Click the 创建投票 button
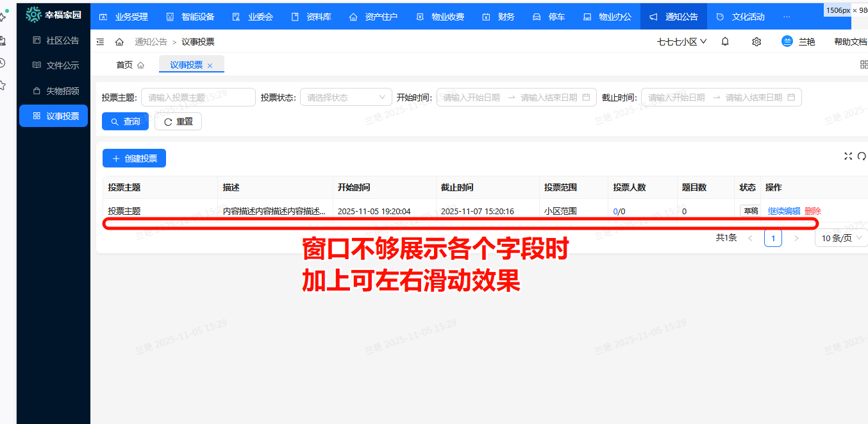868x424 pixels. pos(134,158)
